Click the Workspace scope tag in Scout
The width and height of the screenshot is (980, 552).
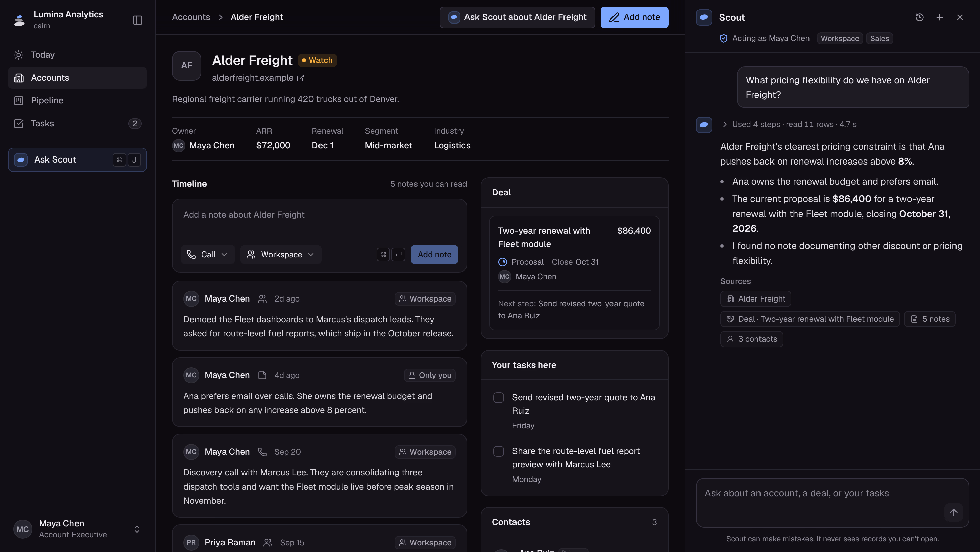pos(840,39)
